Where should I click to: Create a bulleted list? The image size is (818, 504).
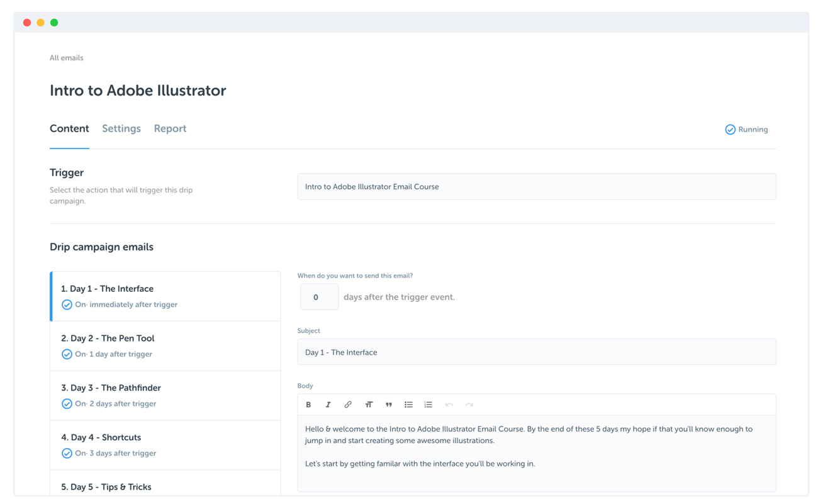coord(408,405)
